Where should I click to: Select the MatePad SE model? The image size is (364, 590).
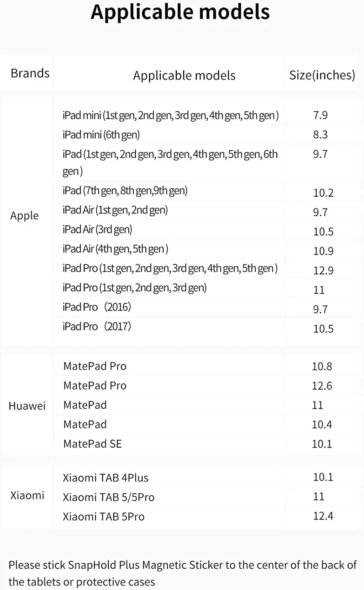93,444
